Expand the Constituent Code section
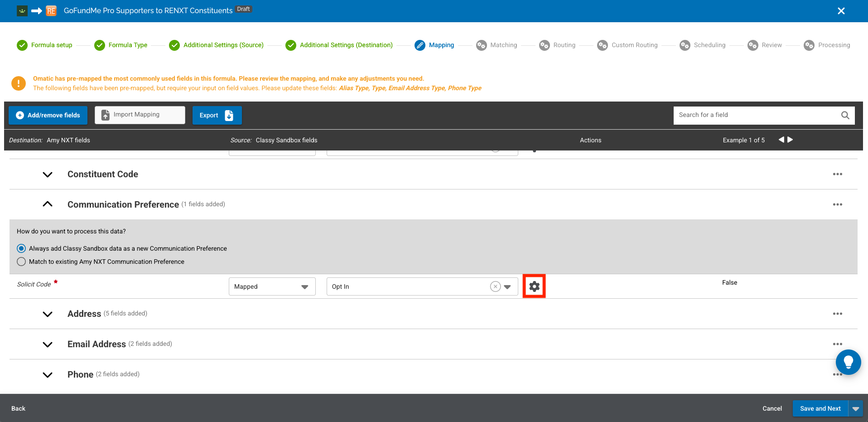The image size is (868, 422). pyautogui.click(x=48, y=175)
